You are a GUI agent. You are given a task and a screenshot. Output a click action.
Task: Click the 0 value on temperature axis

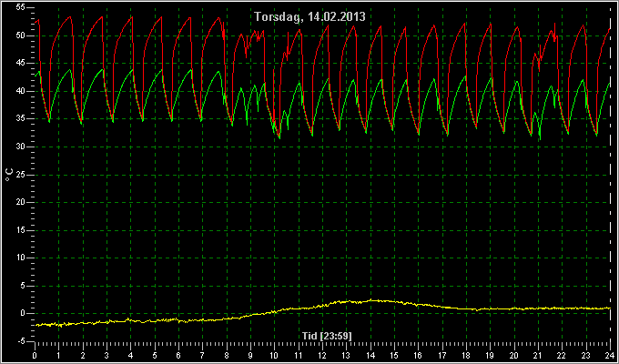pos(23,313)
